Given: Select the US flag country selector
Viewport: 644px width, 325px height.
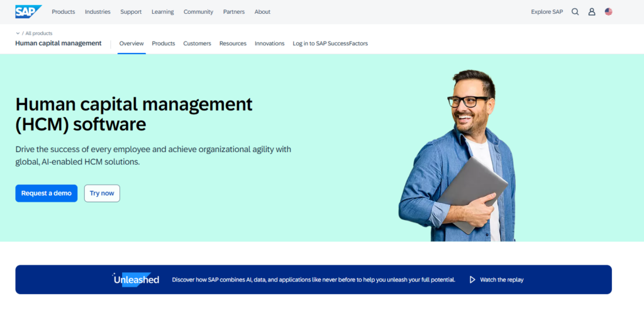Looking at the screenshot, I should pos(608,11).
